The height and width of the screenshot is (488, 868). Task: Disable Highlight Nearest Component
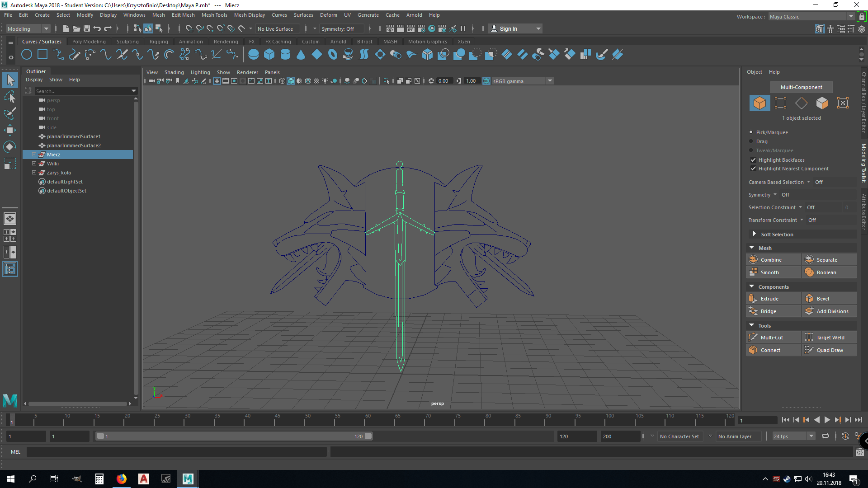(x=754, y=169)
